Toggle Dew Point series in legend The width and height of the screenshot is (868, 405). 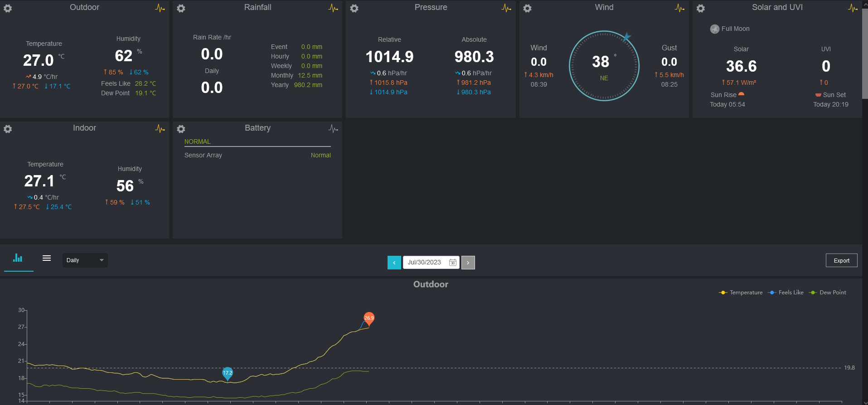coord(827,293)
